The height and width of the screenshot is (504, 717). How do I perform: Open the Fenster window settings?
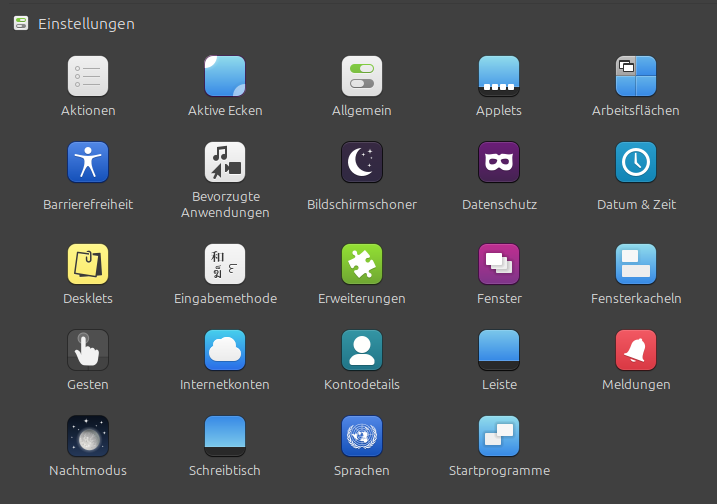pyautogui.click(x=499, y=264)
